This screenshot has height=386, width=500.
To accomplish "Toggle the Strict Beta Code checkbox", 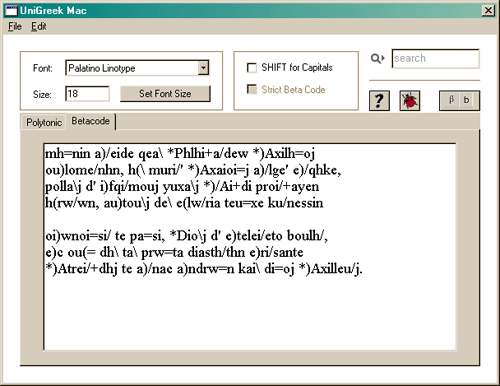I will (x=252, y=89).
